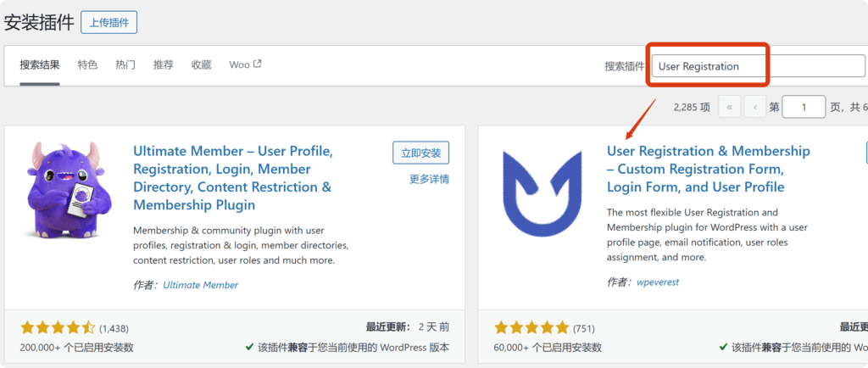Viewport: 868px width, 368px height.
Task: Click User Registration compatibility checkmark icon
Action: pyautogui.click(x=724, y=348)
